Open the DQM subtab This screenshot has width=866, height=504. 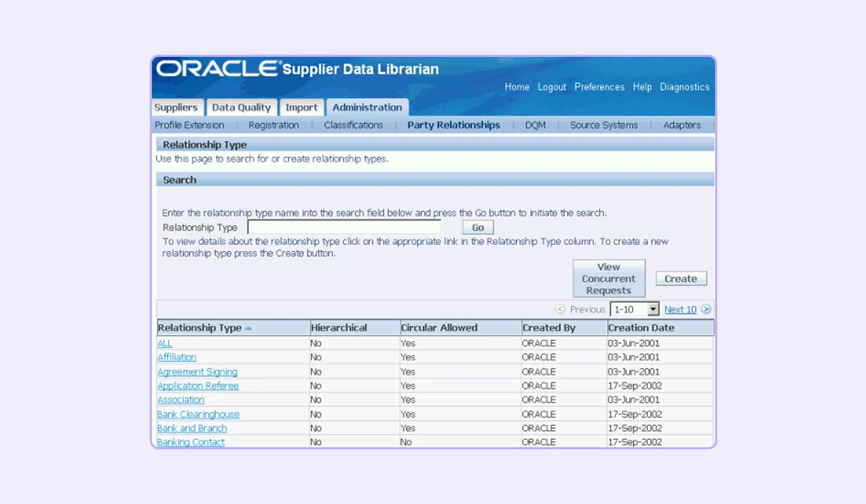[535, 125]
